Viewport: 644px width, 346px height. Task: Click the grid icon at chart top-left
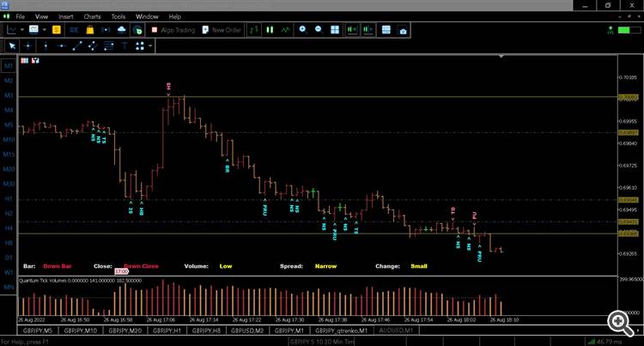[x=25, y=61]
